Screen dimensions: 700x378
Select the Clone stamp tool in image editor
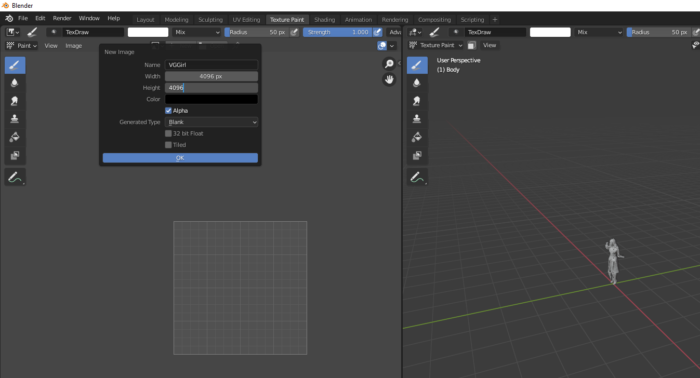coord(15,119)
